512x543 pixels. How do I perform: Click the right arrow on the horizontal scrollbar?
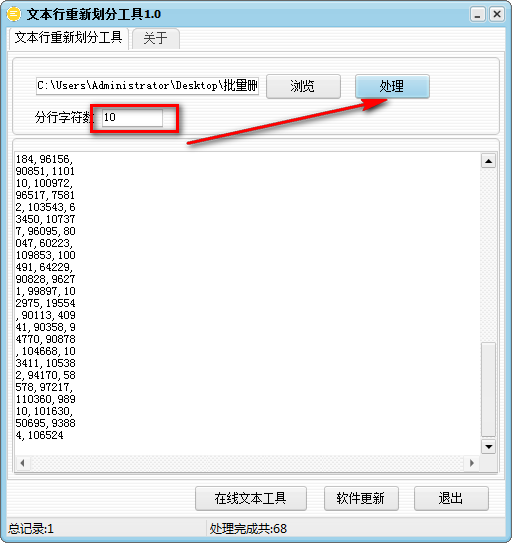tap(471, 463)
